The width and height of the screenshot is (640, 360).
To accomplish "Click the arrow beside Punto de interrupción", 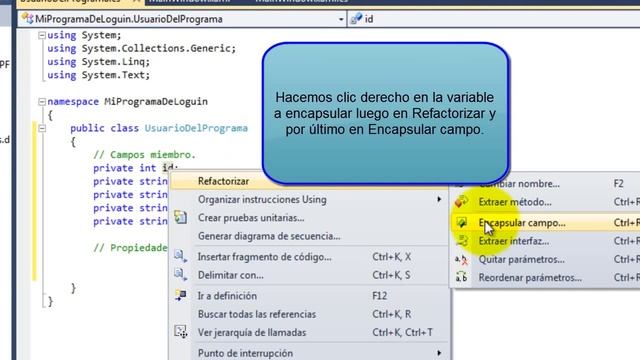I will pyautogui.click(x=439, y=353).
